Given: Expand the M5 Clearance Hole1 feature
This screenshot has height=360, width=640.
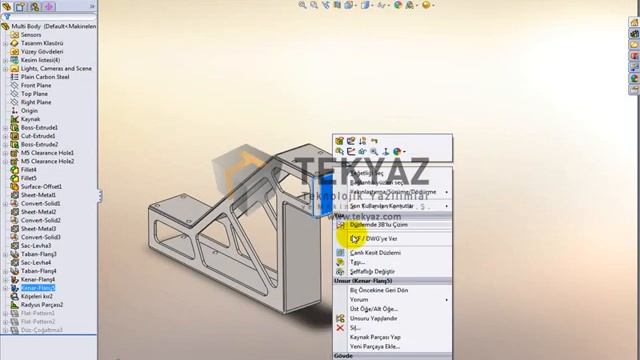Looking at the screenshot, I should 5,153.
